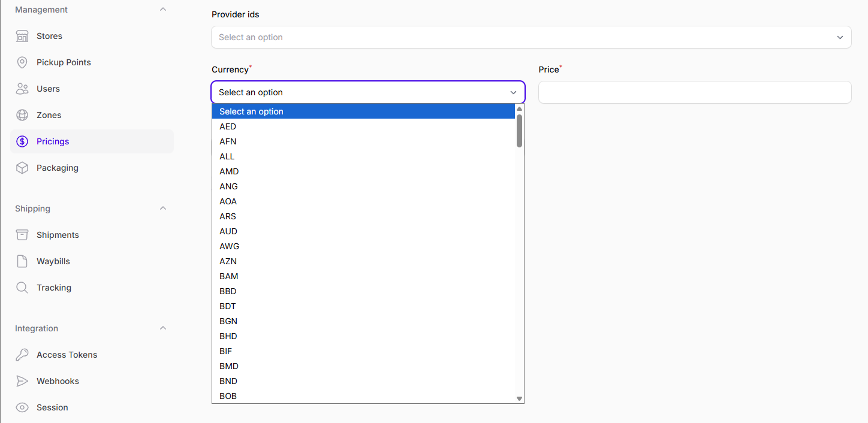Click the Webhooks paper plane icon
868x423 pixels.
[x=22, y=381]
